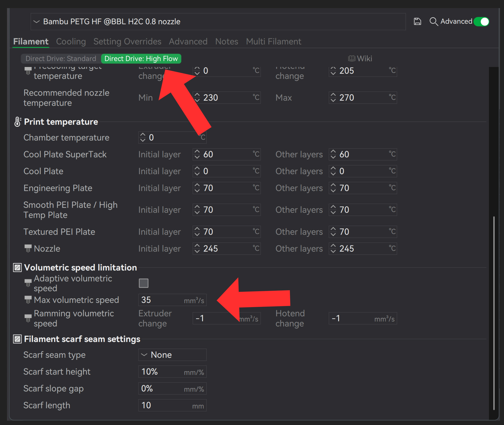Viewport: 504px width, 425px height.
Task: Click the "Cool Plate SuperTack" label
Action: (x=65, y=154)
